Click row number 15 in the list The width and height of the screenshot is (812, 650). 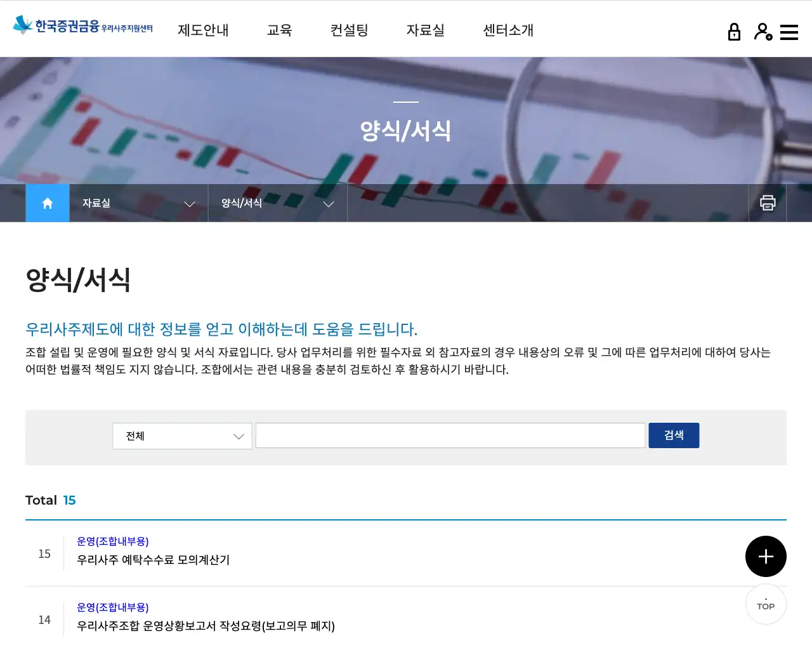44,554
